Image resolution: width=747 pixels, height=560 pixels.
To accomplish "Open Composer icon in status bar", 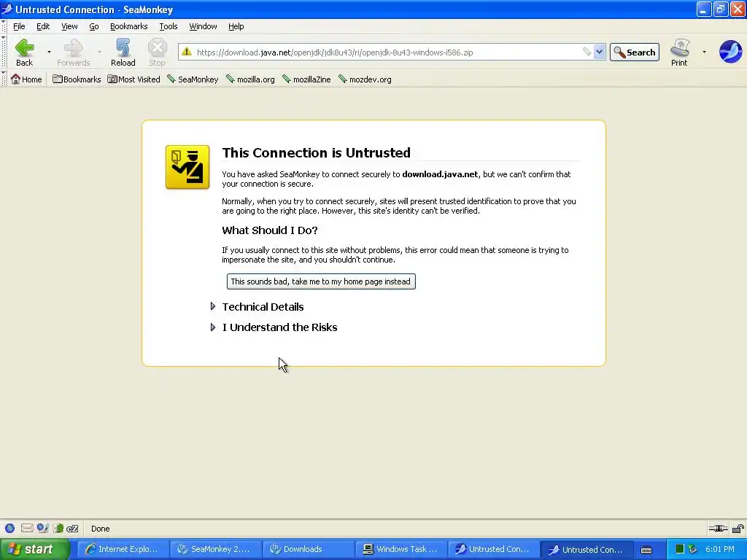I will [x=43, y=528].
